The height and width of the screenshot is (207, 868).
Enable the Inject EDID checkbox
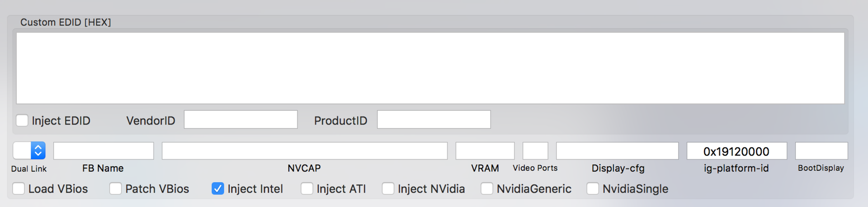pyautogui.click(x=22, y=120)
